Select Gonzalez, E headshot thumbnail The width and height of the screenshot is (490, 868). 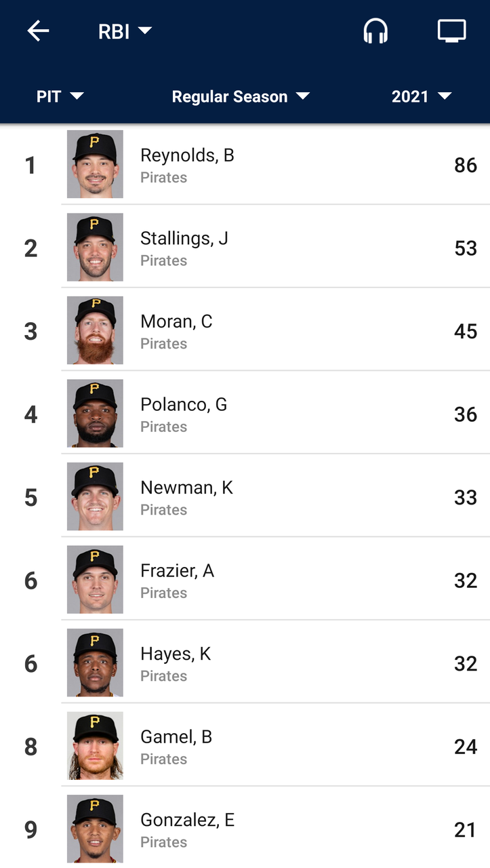click(x=95, y=829)
